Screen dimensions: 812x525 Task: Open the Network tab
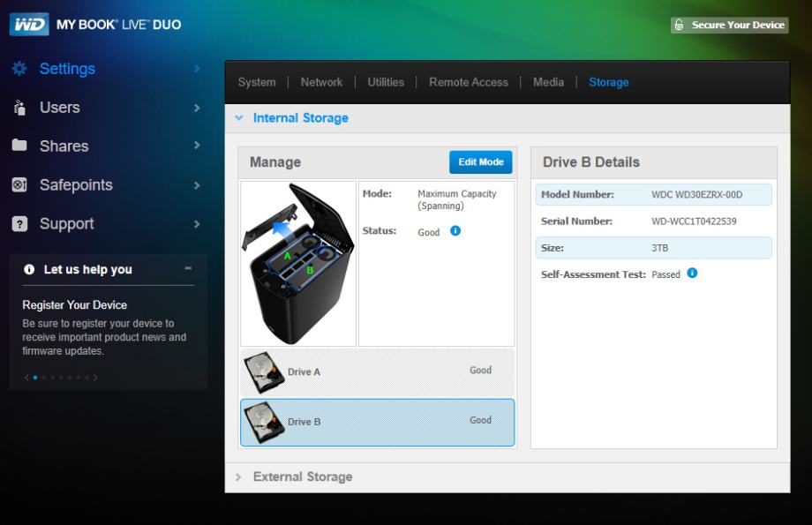click(x=321, y=82)
